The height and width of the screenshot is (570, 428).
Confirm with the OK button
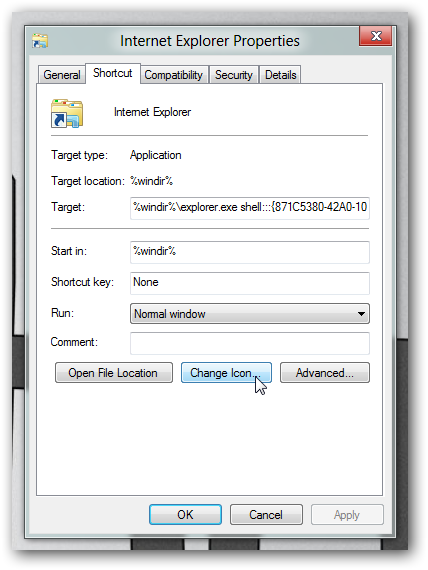185,514
